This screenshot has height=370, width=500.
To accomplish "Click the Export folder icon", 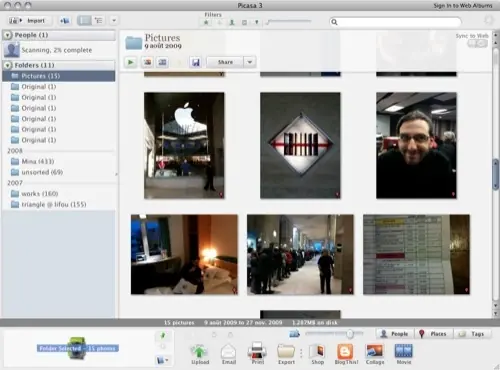I will (x=286, y=354).
